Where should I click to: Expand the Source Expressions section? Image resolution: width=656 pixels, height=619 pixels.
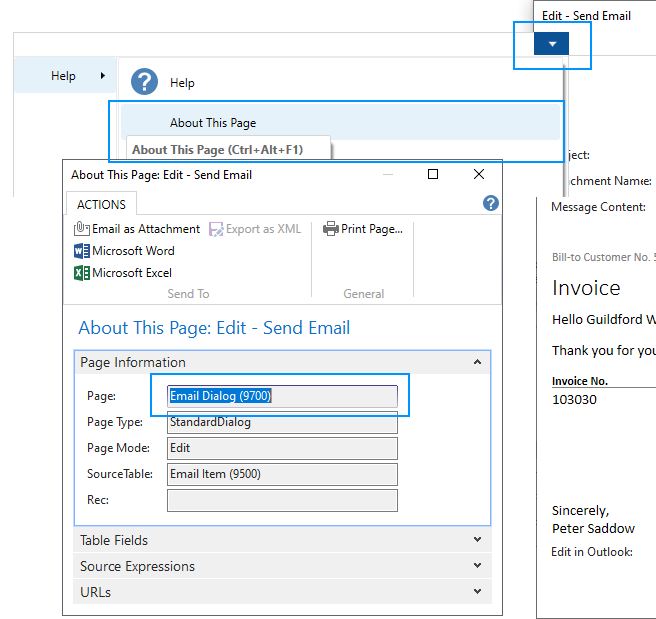click(282, 566)
